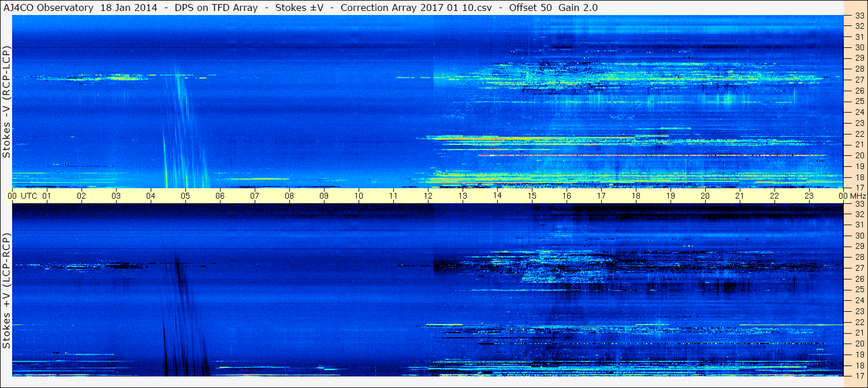The image size is (868, 388).
Task: Select the 04 hour marker on time axis
Action: pyautogui.click(x=151, y=196)
